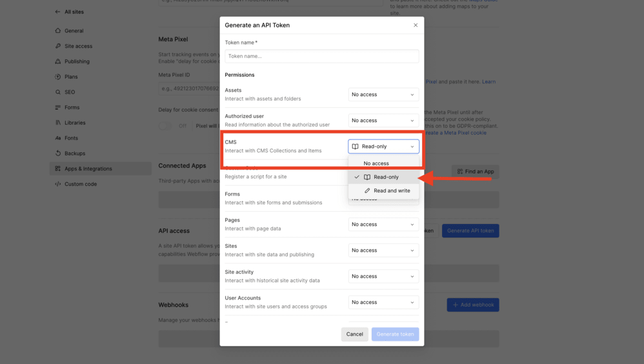Viewport: 644px width, 364px height.
Task: Click the Libraries icon in sidebar
Action: tap(58, 123)
